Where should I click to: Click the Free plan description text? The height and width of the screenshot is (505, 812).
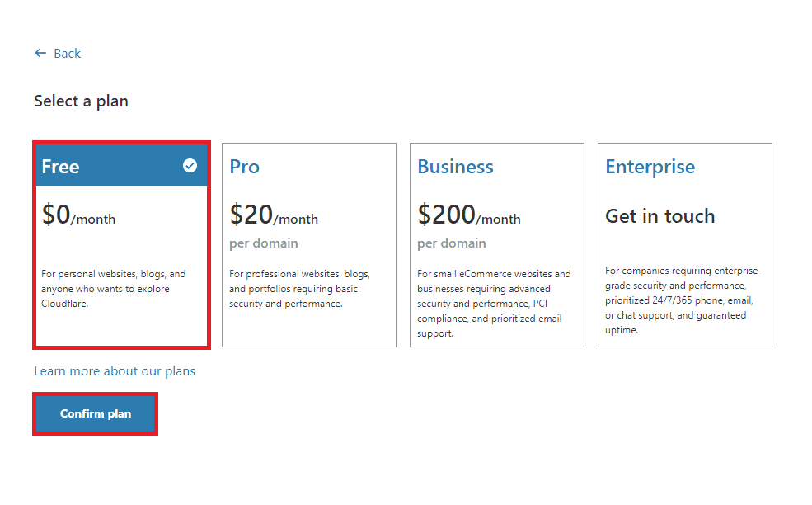click(114, 289)
